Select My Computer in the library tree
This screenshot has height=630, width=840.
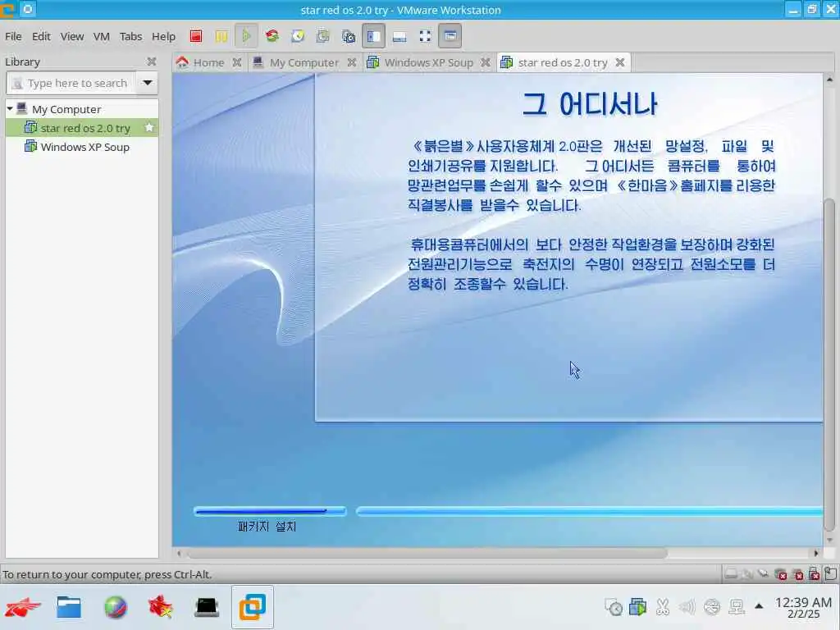(x=66, y=109)
